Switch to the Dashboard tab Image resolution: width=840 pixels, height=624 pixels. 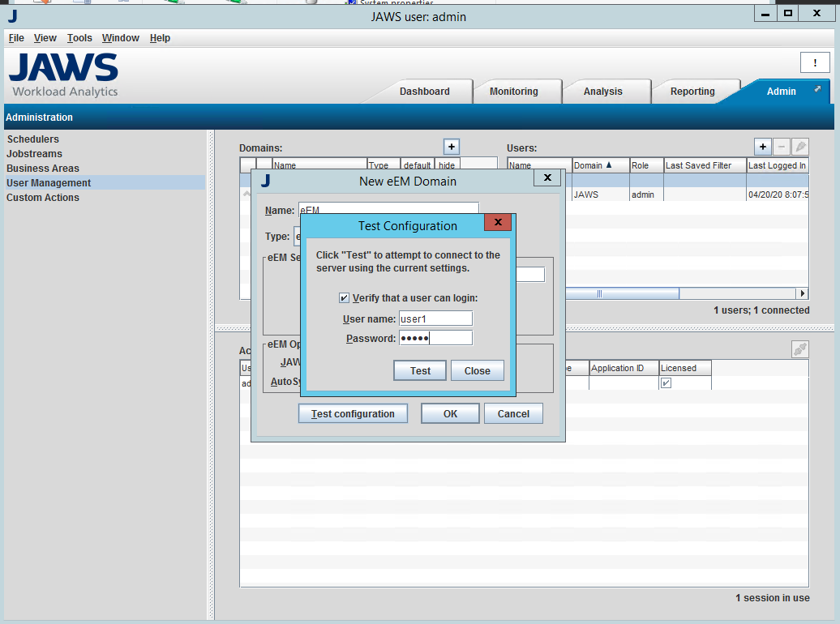coord(424,92)
